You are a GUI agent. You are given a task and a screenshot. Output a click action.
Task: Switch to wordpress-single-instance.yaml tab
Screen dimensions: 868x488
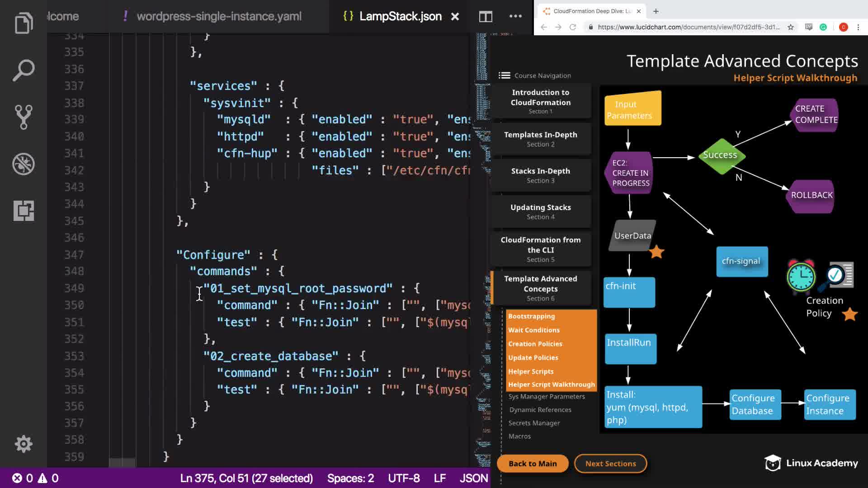point(219,16)
